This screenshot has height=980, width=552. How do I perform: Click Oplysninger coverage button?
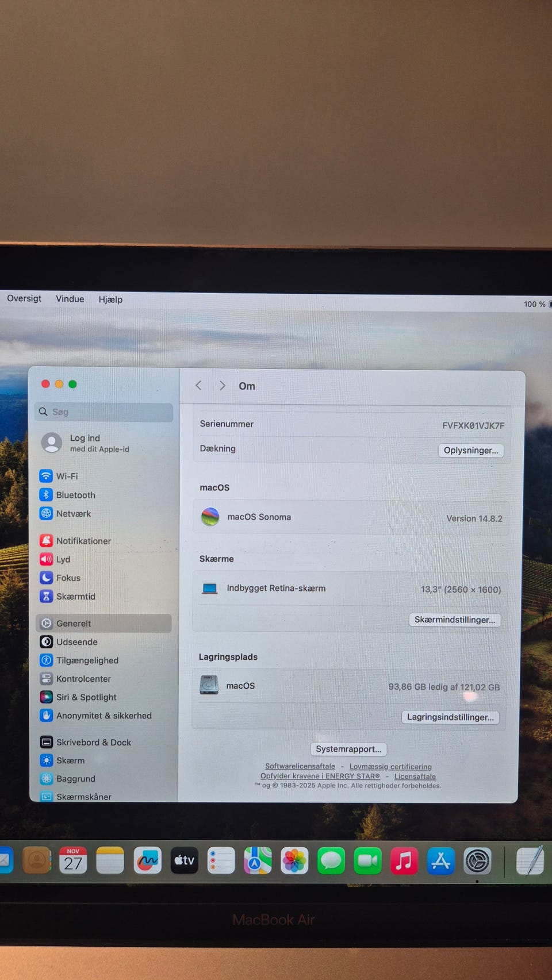pyautogui.click(x=471, y=450)
